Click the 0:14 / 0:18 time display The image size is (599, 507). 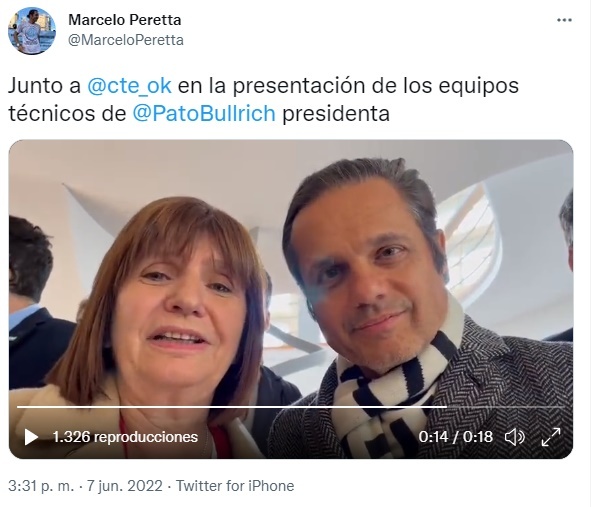click(455, 437)
